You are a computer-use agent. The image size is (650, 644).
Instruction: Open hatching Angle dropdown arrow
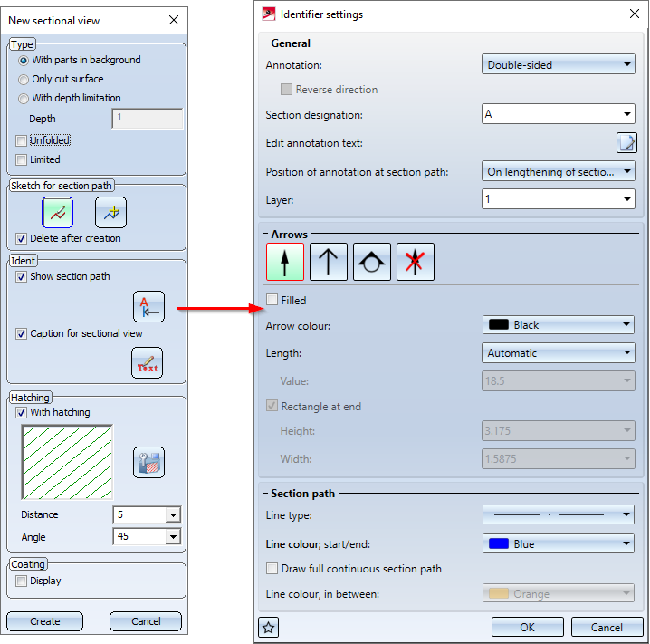pos(173,537)
